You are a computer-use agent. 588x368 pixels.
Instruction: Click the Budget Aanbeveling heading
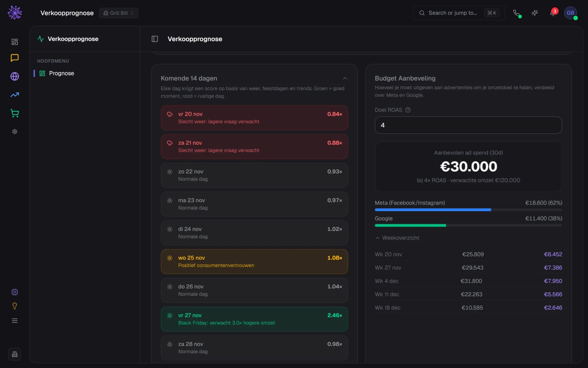coord(405,78)
